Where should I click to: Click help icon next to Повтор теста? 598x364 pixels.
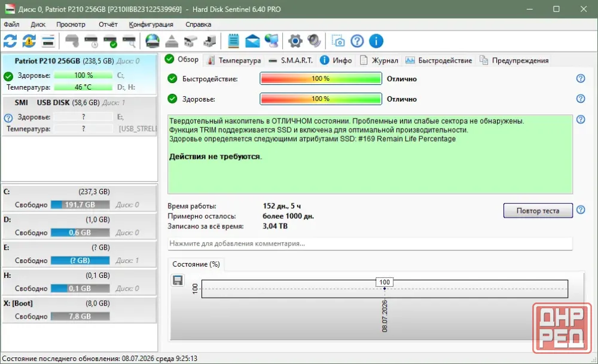[581, 210]
